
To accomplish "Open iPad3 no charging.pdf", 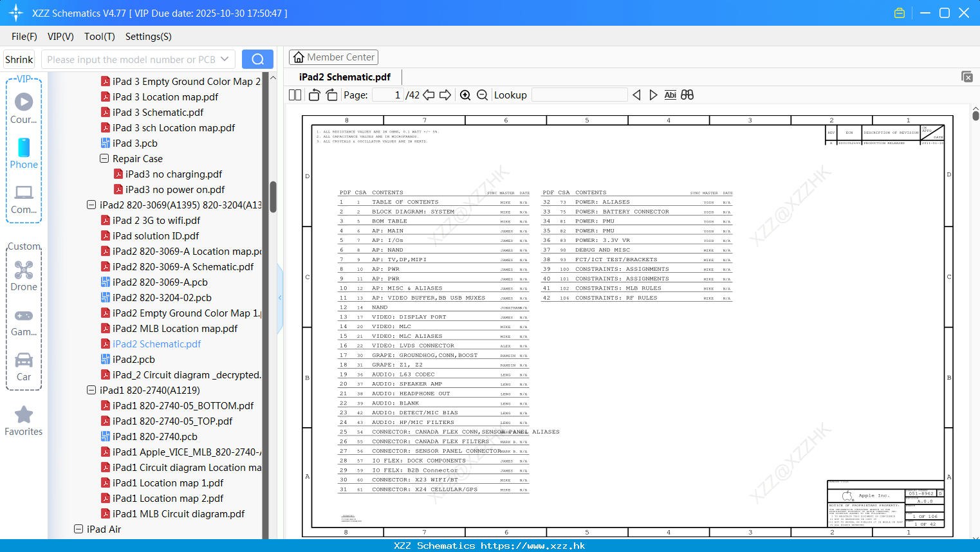I will [x=167, y=174].
